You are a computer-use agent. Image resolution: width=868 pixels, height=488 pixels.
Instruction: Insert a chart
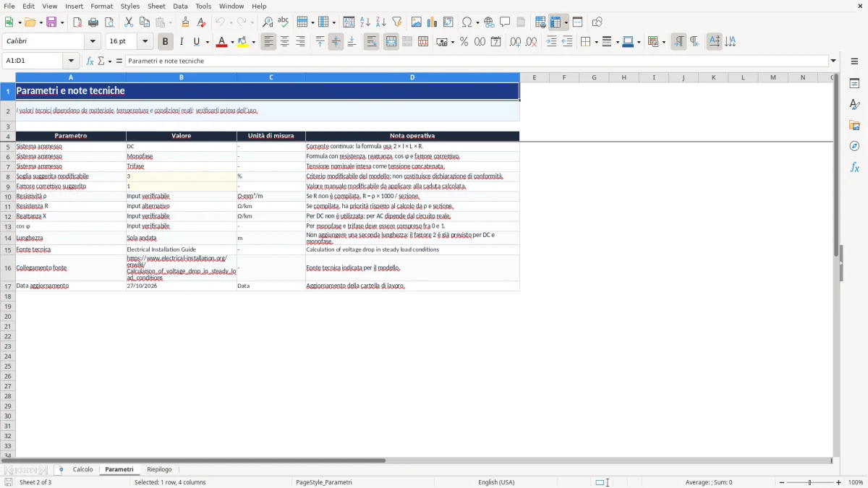click(433, 22)
